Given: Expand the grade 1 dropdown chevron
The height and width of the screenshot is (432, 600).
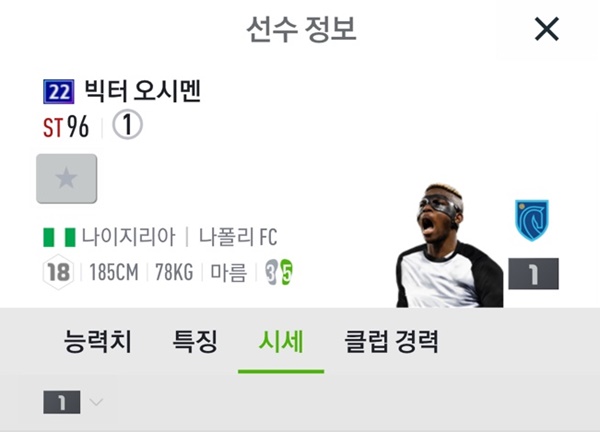Looking at the screenshot, I should (96, 402).
